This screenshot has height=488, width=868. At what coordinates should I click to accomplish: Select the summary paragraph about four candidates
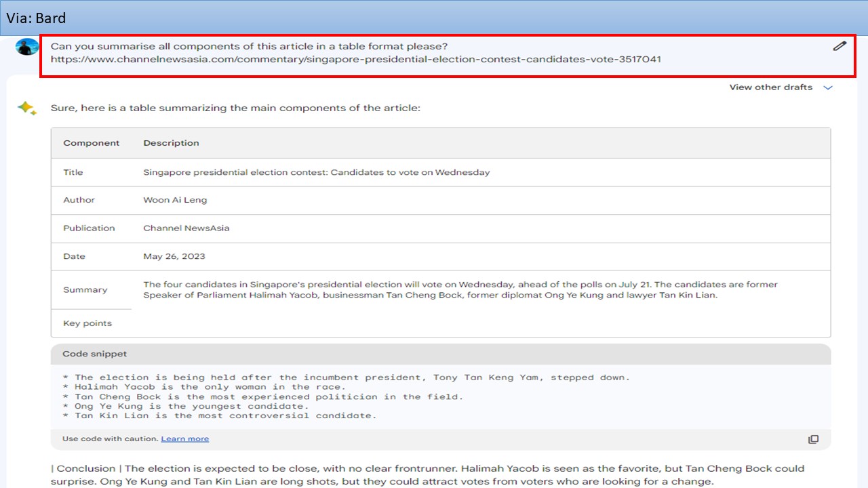click(460, 290)
